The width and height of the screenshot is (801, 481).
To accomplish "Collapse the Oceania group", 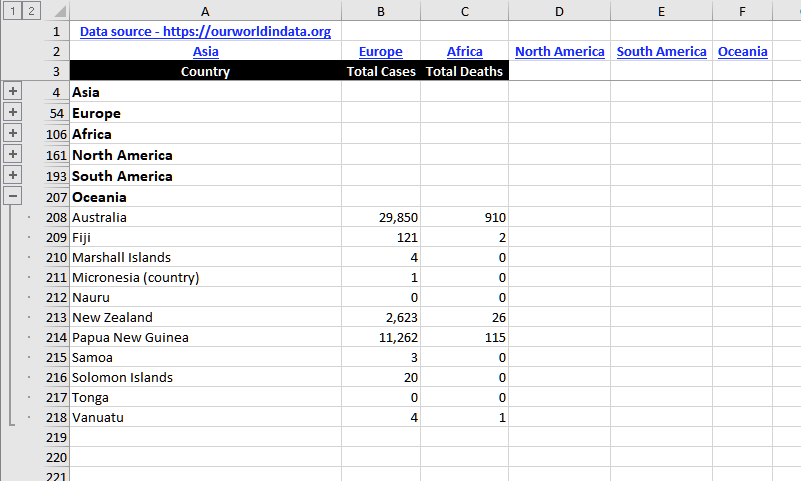I will click(x=12, y=196).
